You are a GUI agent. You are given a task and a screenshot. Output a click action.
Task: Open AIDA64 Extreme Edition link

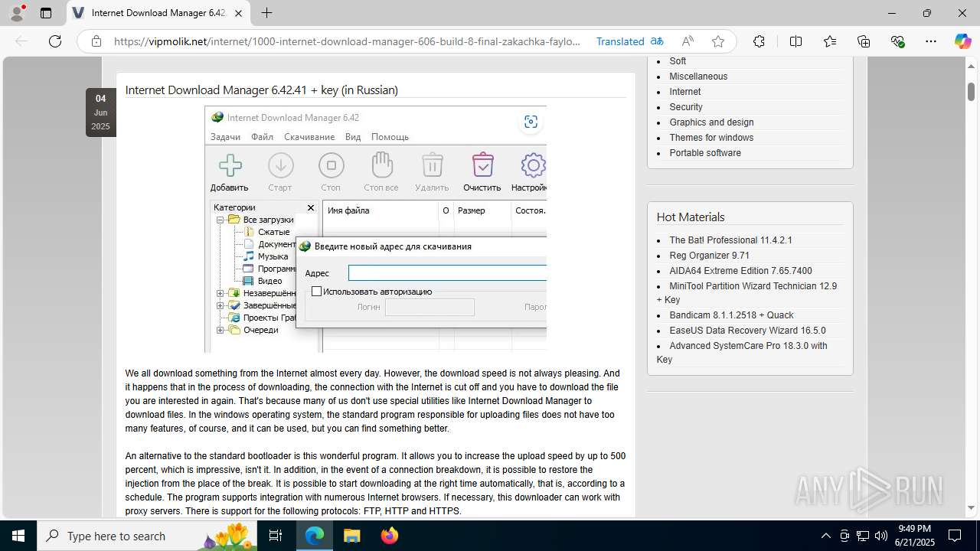[740, 271]
